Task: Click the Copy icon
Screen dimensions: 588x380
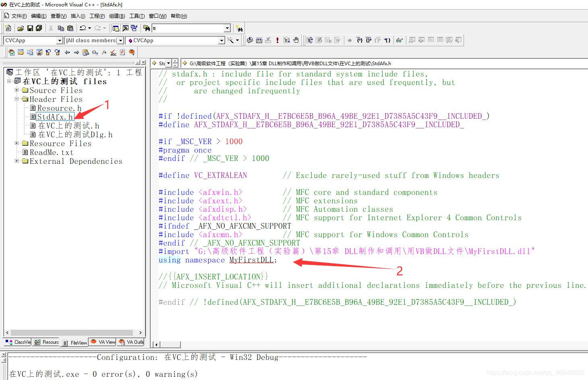Action: [61, 28]
